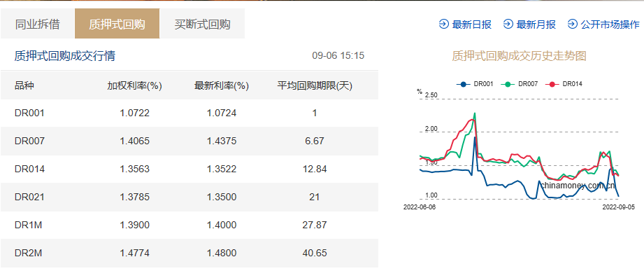The width and height of the screenshot is (644, 278).
Task: Click the latest rate 1.4000
Action: [x=222, y=225]
